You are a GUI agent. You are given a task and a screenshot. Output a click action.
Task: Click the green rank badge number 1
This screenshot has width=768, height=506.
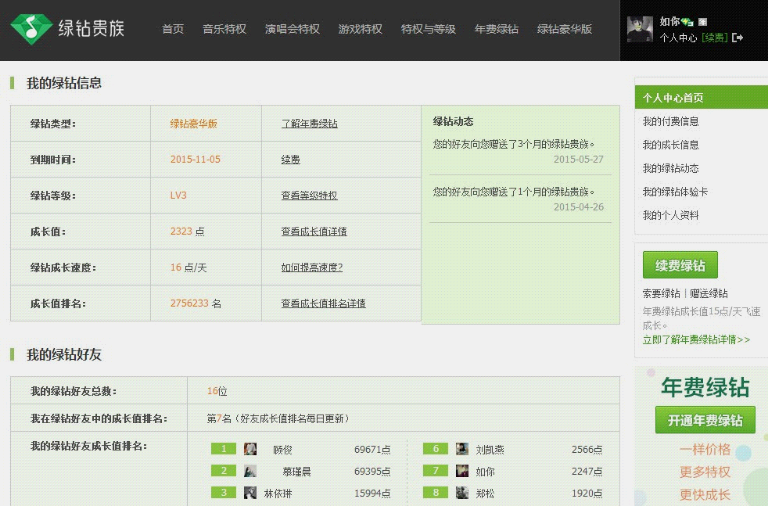[223, 449]
